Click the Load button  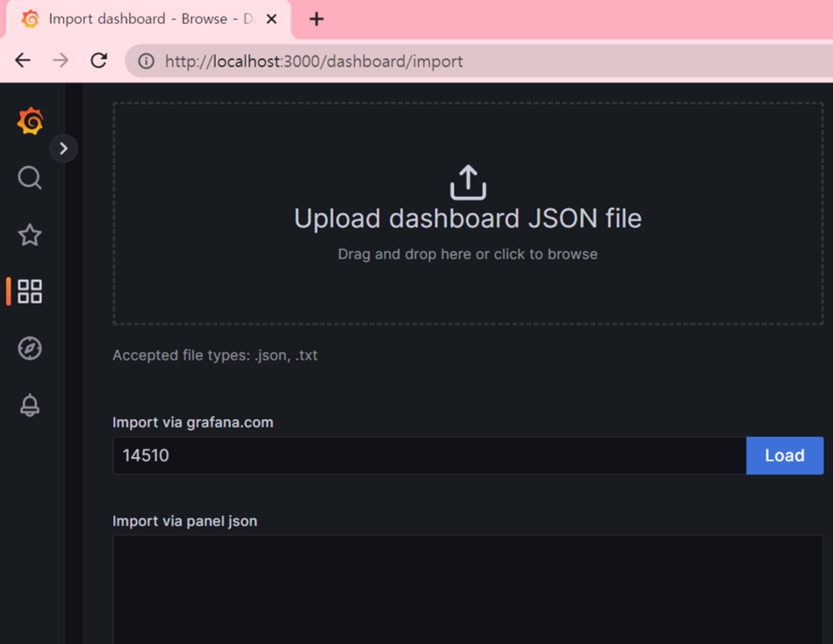pyautogui.click(x=785, y=455)
